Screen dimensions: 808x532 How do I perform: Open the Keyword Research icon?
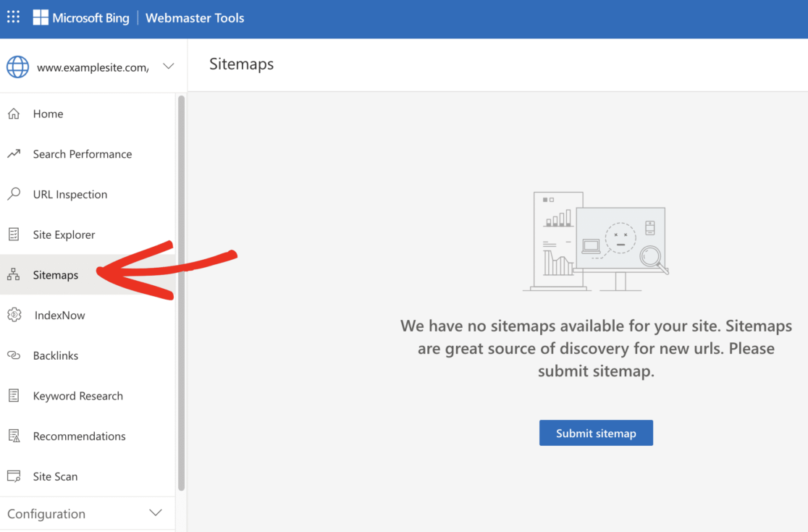pos(16,395)
